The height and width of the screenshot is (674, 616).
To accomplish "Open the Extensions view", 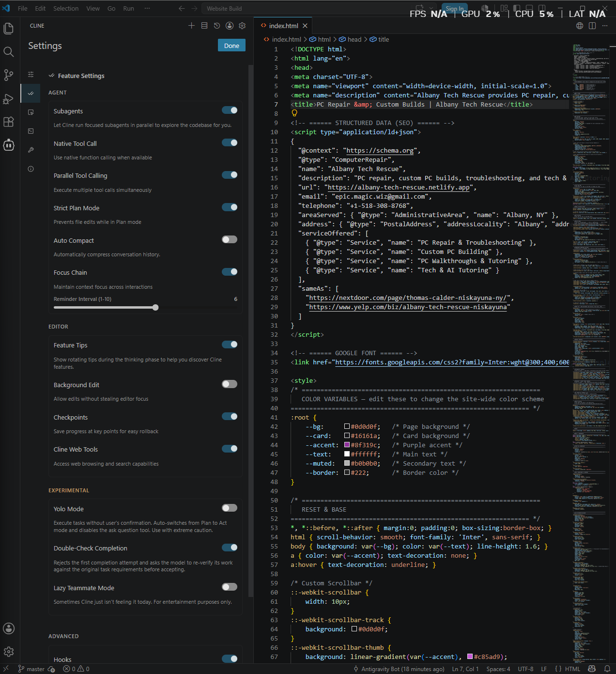I will pos(8,122).
